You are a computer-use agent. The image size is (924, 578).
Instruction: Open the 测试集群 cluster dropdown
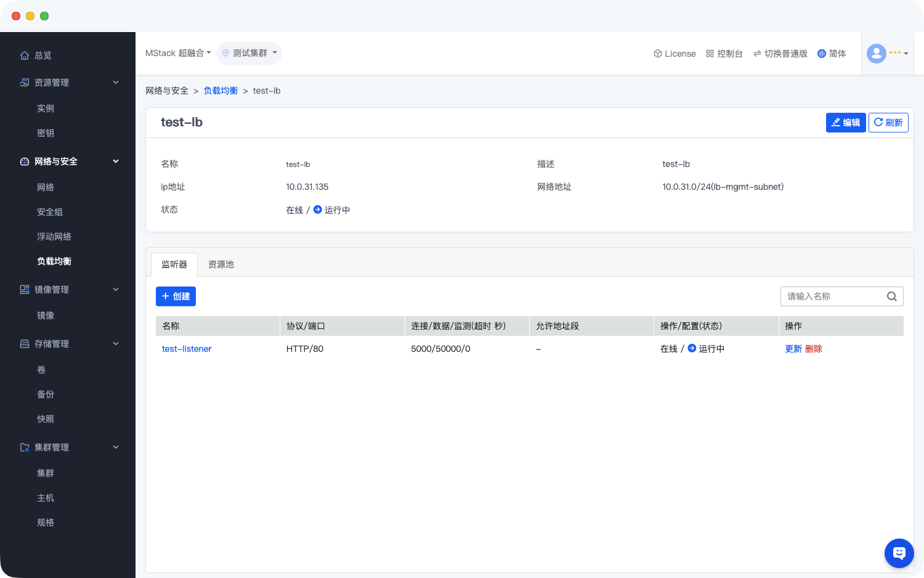pyautogui.click(x=249, y=53)
